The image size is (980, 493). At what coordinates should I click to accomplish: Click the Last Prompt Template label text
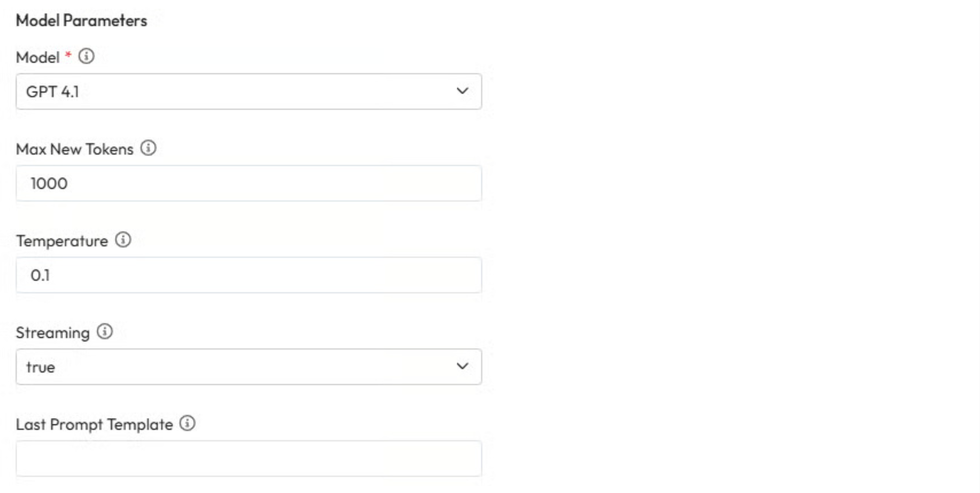(x=94, y=425)
